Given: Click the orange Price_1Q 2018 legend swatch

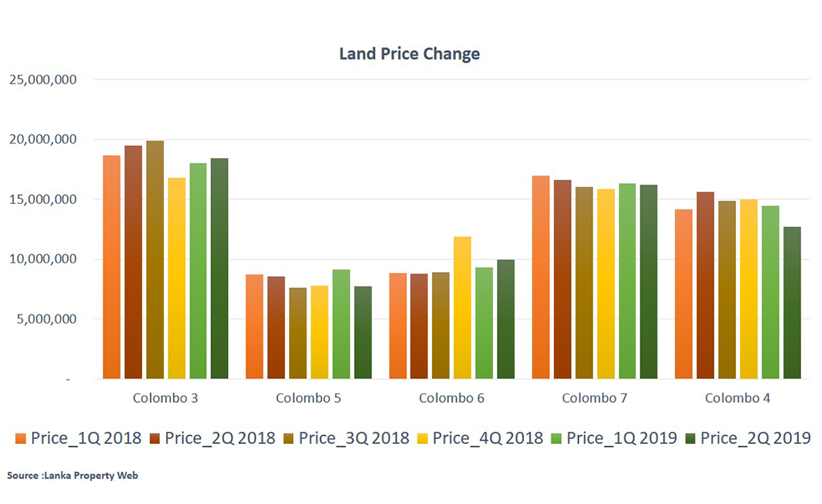Looking at the screenshot, I should tap(22, 439).
